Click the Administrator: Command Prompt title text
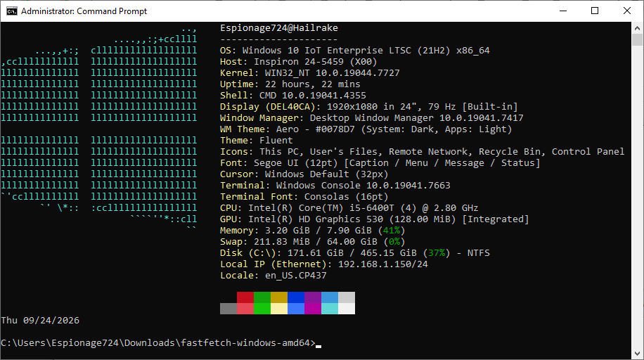The image size is (644, 360). (84, 11)
